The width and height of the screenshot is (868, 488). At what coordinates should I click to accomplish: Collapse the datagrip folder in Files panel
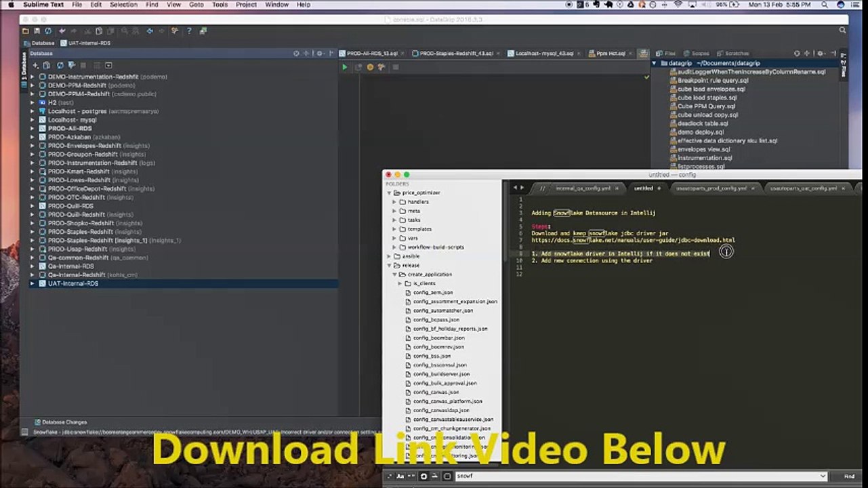pos(655,63)
